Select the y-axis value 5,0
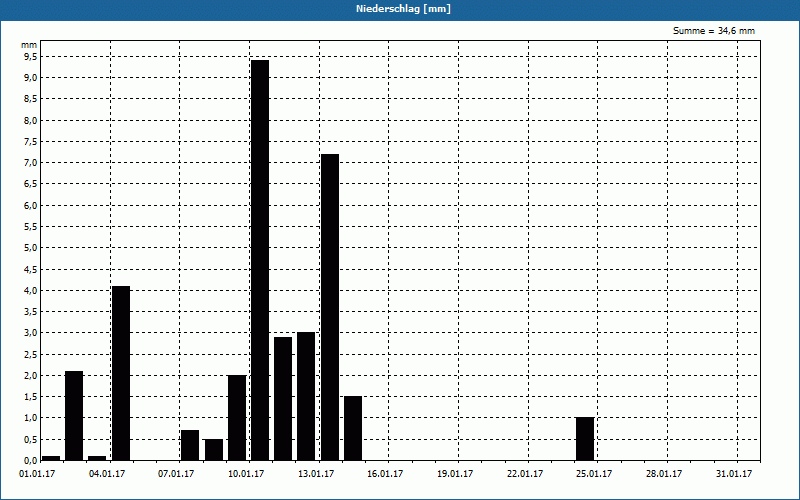This screenshot has height=500, width=800. [30, 248]
